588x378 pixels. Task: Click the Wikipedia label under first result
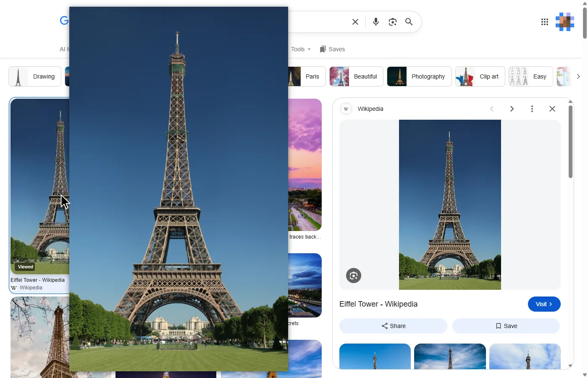click(31, 288)
